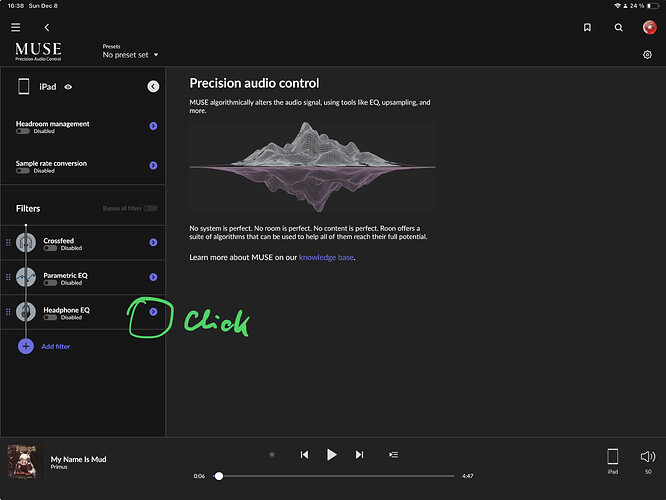Click the Parametric EQ curve icon

pyautogui.click(x=26, y=277)
